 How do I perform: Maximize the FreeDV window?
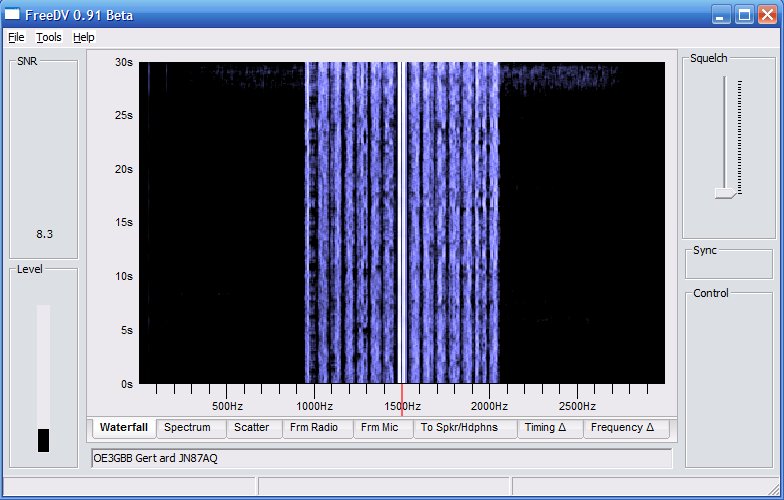pos(744,15)
